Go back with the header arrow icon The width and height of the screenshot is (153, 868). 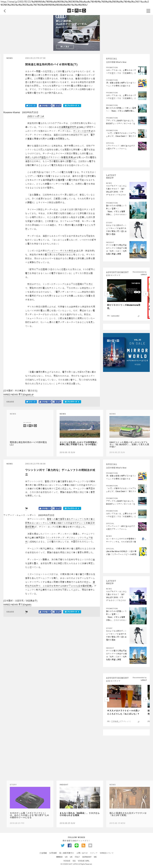coord(4,11)
